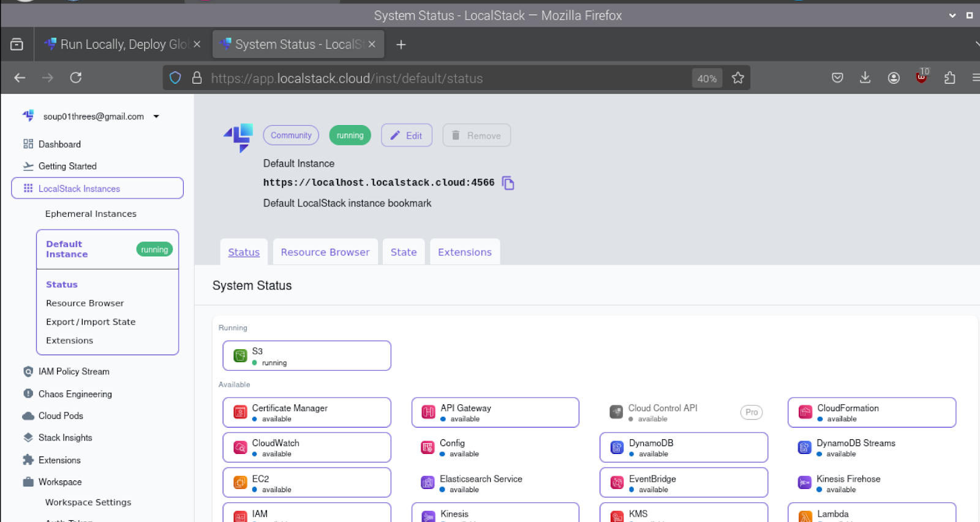
Task: Open the Extensions tab
Action: click(465, 252)
